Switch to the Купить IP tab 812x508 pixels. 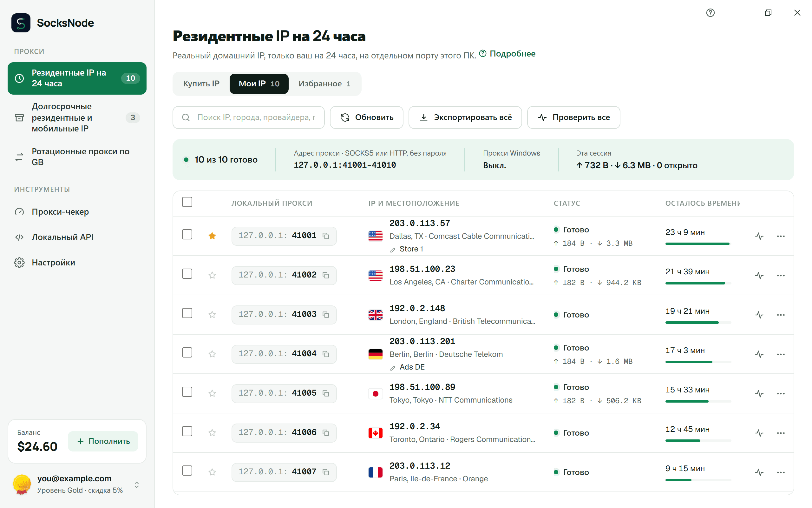tap(201, 84)
